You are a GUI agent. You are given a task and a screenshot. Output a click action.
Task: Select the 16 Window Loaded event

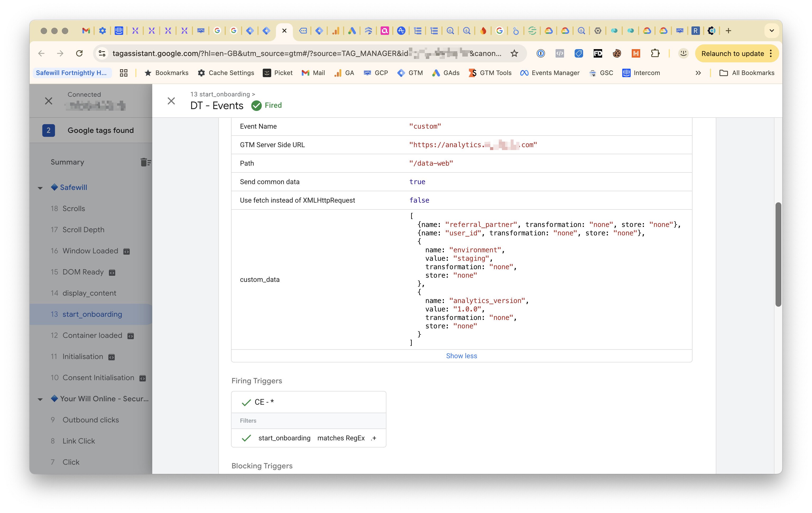[x=90, y=251]
